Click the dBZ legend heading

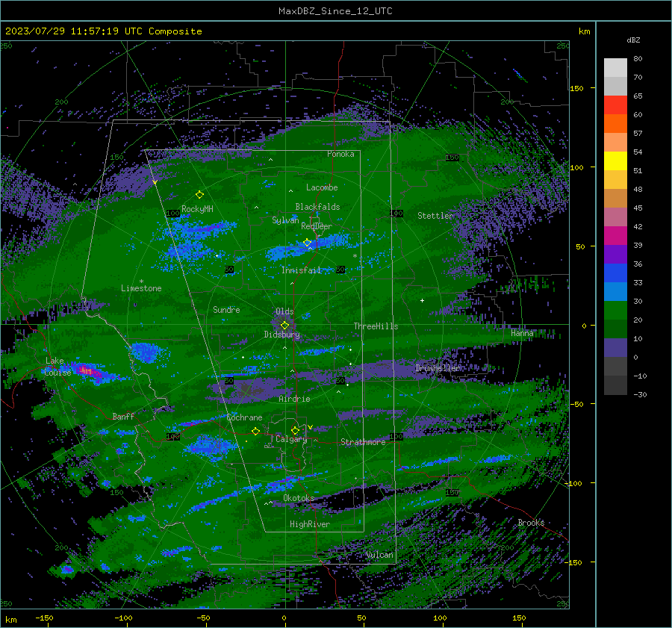[633, 40]
